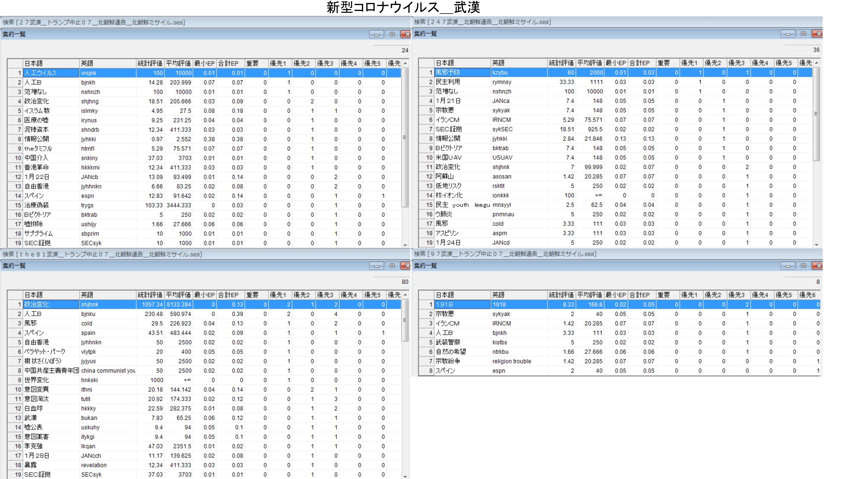868x479 pixels.
Task: Select 風邪 cold row in bottom-left table
Action: tap(51, 323)
